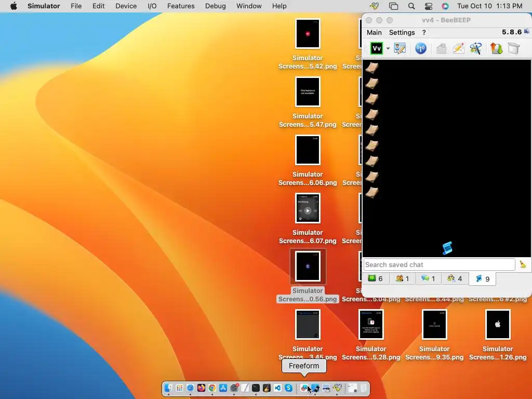This screenshot has height=399, width=532.
Task: Open Finder from the Dock
Action: tap(169, 388)
